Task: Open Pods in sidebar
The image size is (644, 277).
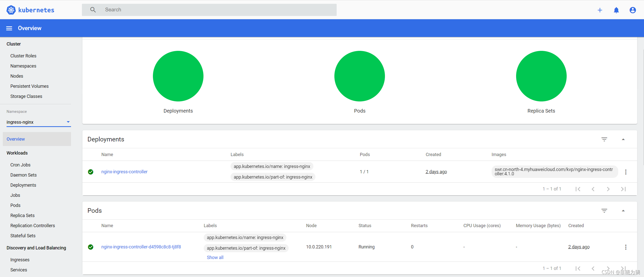Action: point(15,205)
